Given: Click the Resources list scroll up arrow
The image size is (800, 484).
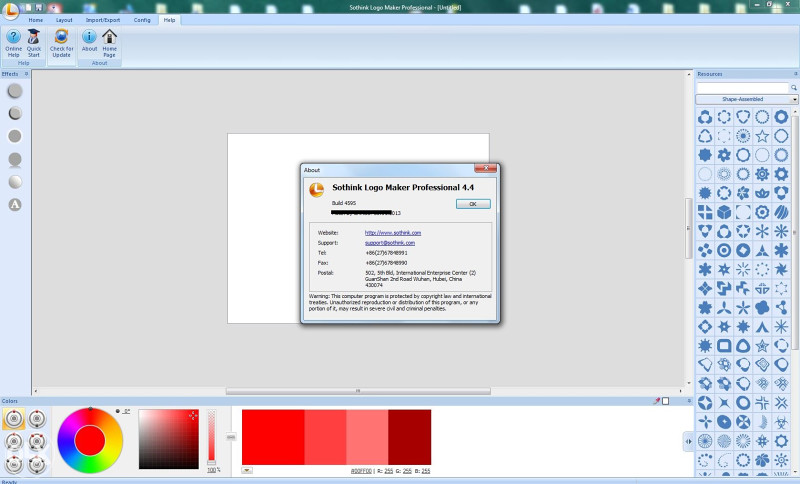Looking at the screenshot, I should tap(796, 112).
